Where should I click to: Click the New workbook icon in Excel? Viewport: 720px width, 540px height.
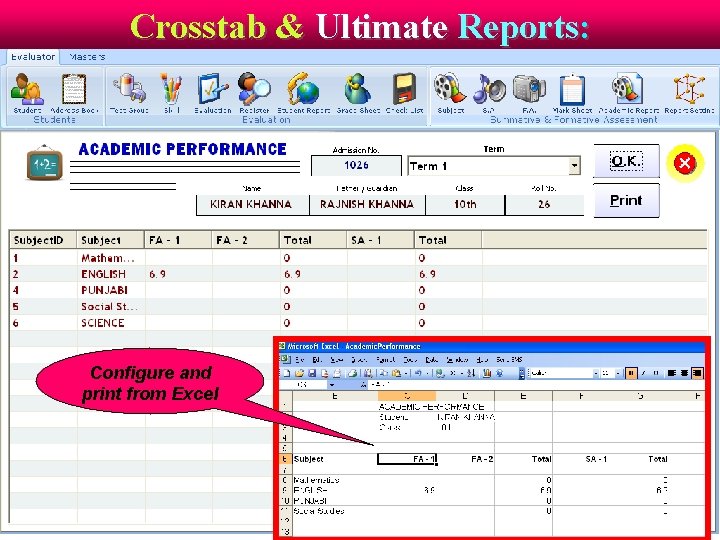point(287,373)
